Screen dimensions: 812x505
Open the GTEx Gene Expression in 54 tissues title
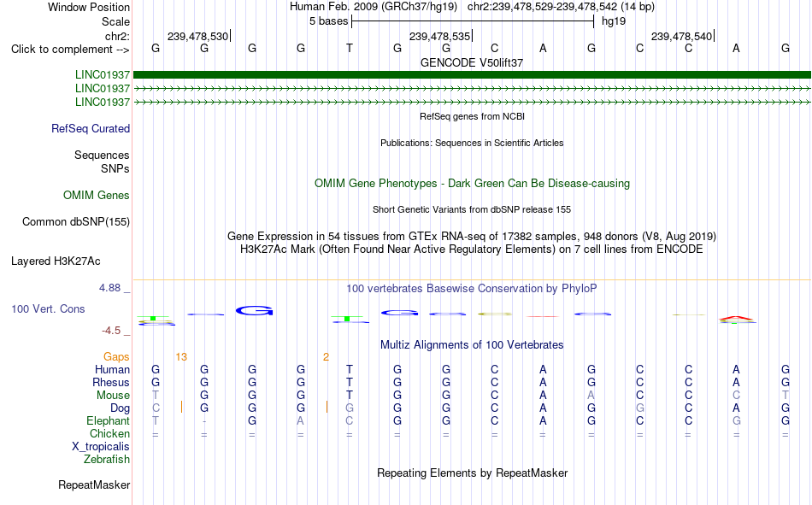[472, 236]
